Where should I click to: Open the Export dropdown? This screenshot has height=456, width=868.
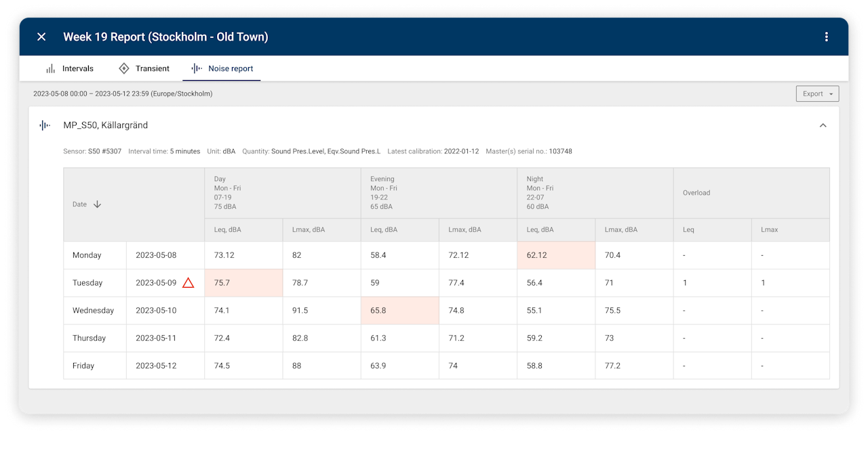(x=817, y=94)
